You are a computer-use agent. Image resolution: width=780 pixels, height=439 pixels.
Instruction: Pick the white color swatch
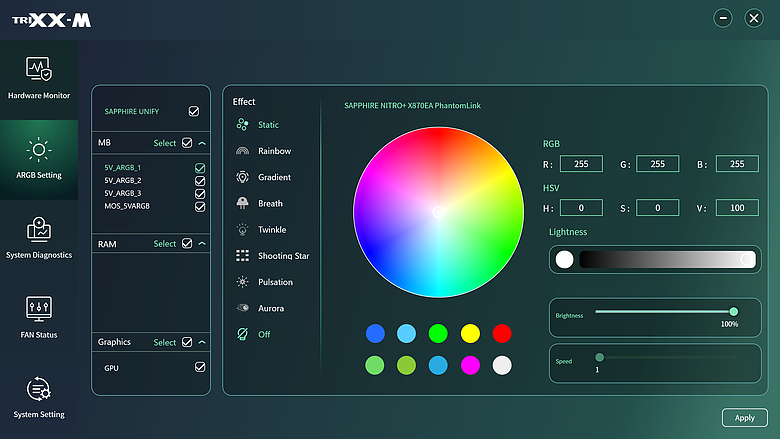502,365
